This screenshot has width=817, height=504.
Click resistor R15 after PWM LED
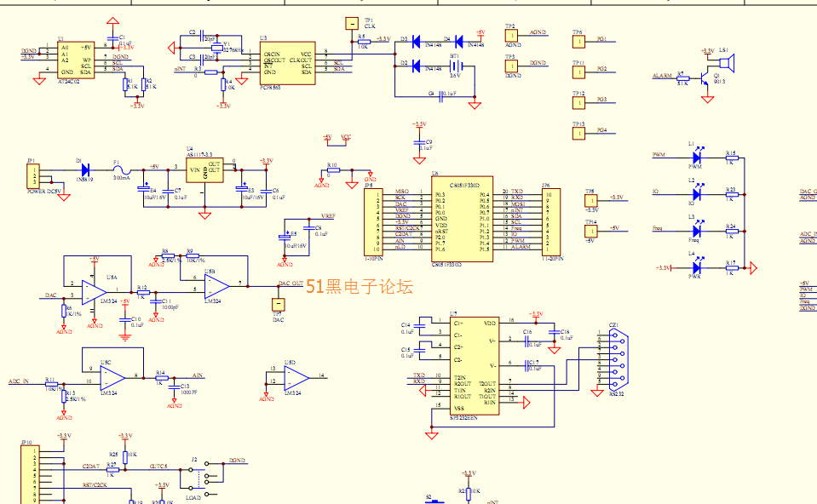click(x=732, y=157)
